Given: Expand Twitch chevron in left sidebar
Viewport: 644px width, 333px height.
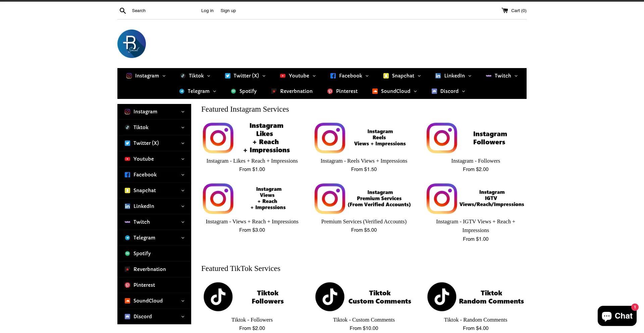Looking at the screenshot, I should point(183,222).
